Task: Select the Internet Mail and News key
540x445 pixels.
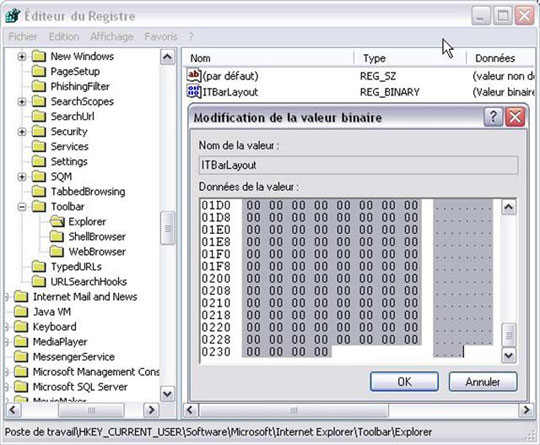Action: point(85,297)
